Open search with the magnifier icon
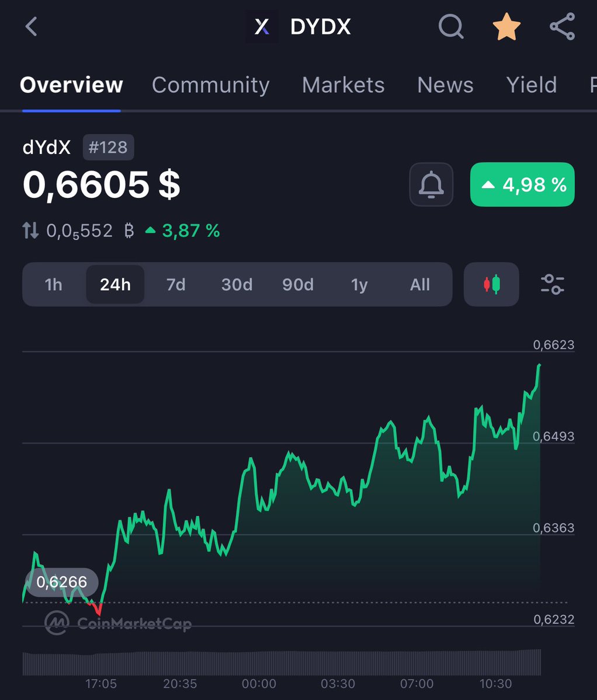The image size is (597, 700). [451, 26]
